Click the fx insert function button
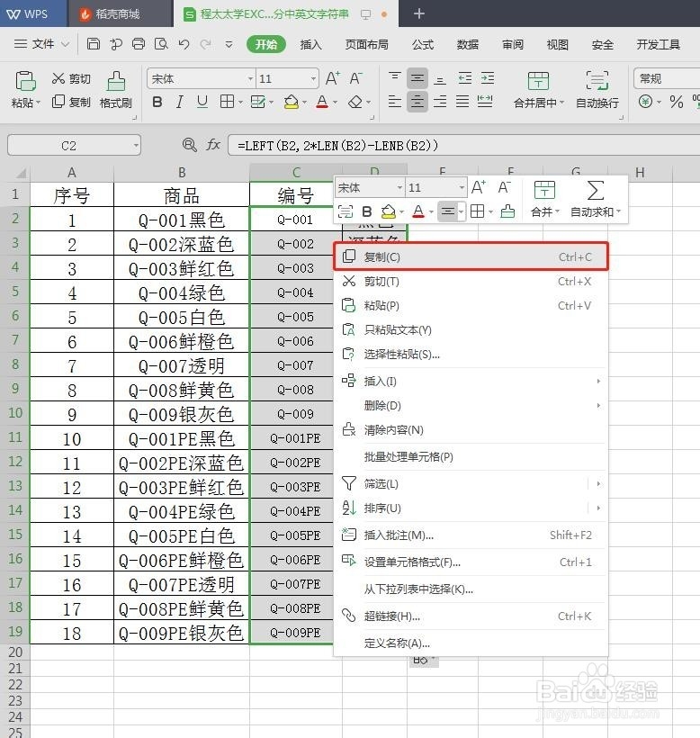700x738 pixels. point(213,145)
